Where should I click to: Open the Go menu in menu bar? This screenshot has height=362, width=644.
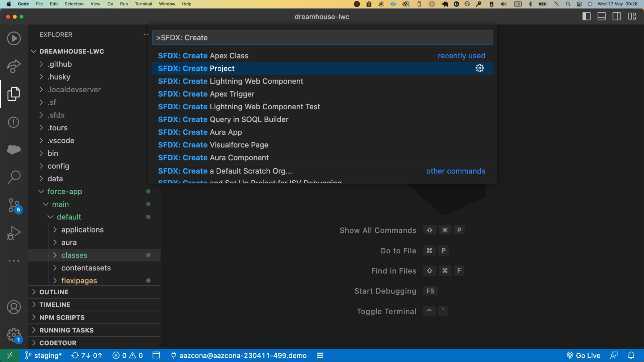click(x=110, y=4)
